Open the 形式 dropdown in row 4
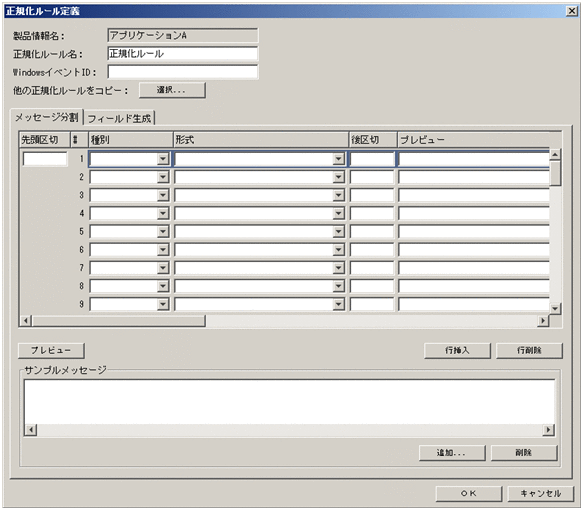The image size is (585, 512). tap(339, 213)
